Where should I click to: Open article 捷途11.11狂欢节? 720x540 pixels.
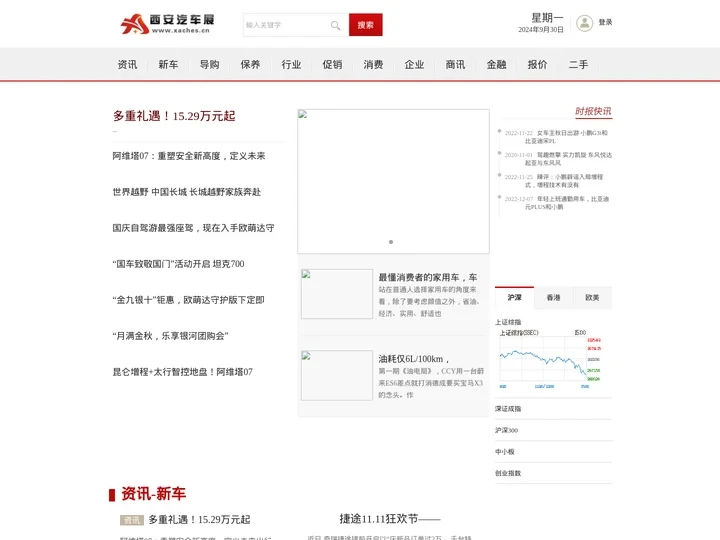390,519
